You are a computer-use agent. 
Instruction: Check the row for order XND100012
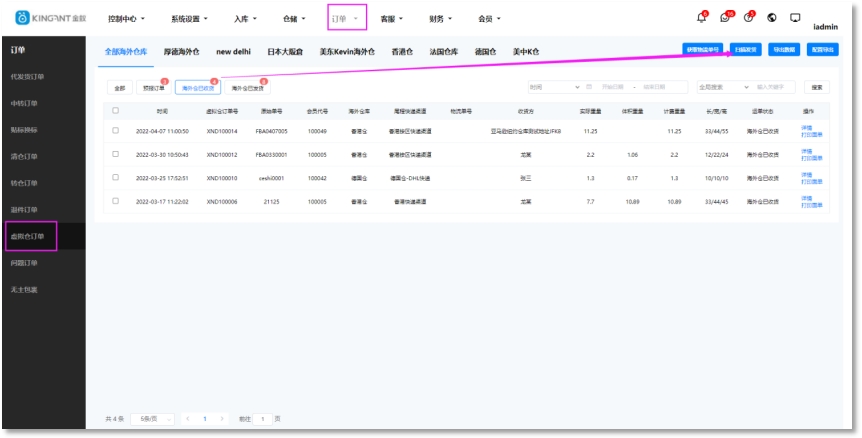click(115, 154)
